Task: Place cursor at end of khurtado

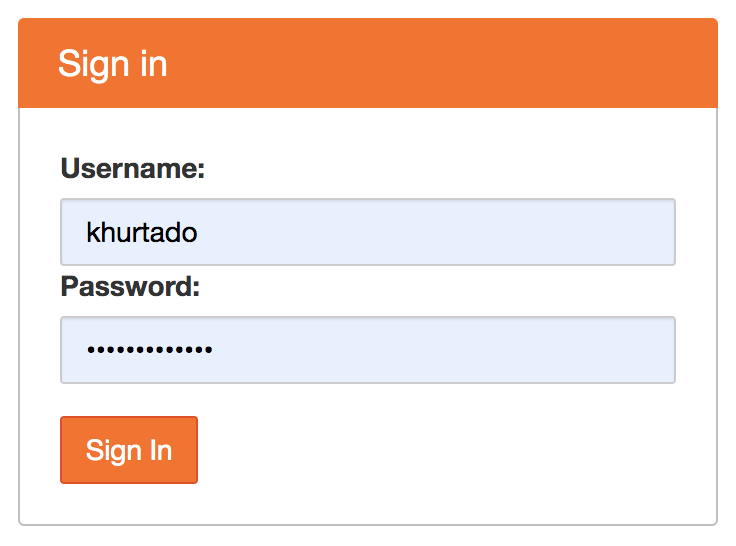Action: (199, 233)
